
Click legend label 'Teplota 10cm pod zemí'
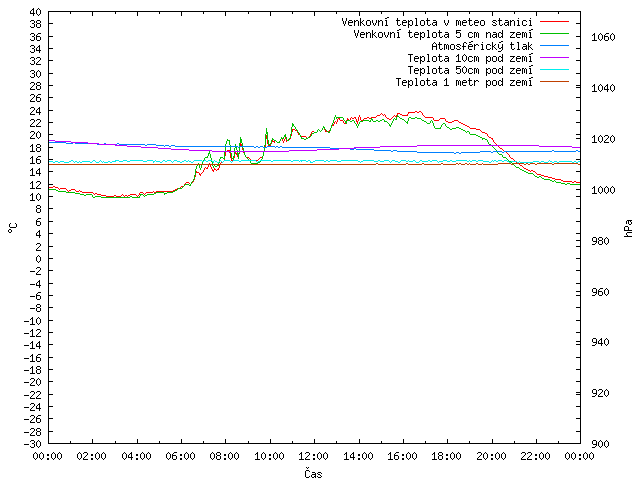(x=470, y=58)
